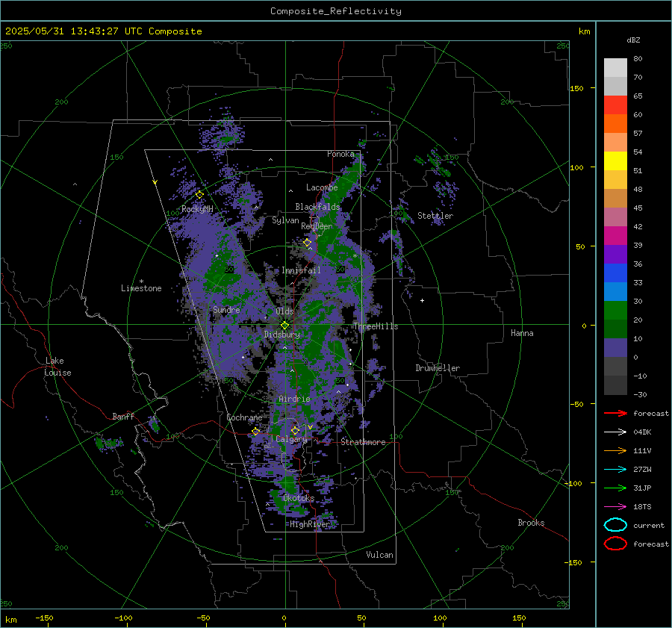Pick the red swatch in dBZ legend
Viewport: 672px width, 628px height.
[x=615, y=105]
